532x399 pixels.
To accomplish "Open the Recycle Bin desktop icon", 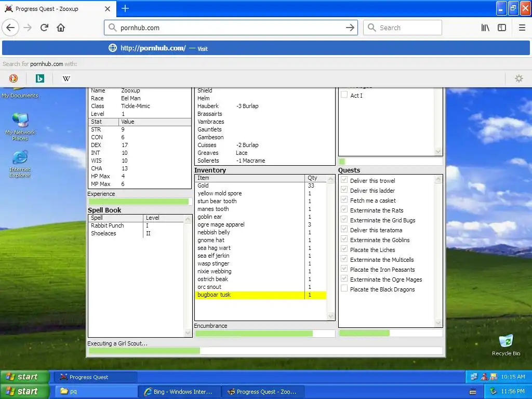I will click(506, 345).
